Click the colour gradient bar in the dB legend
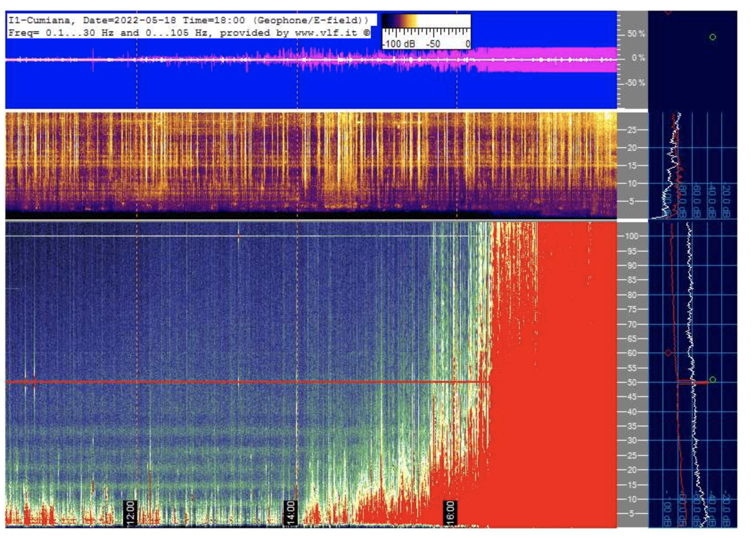The image size is (756, 538). [426, 21]
